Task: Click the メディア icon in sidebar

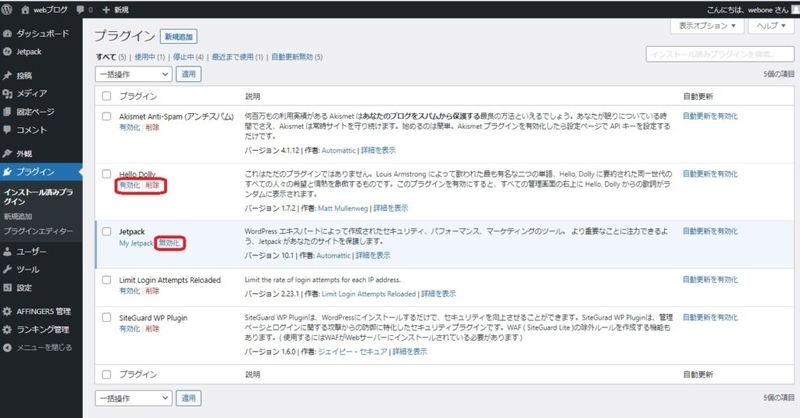Action: coord(7,93)
